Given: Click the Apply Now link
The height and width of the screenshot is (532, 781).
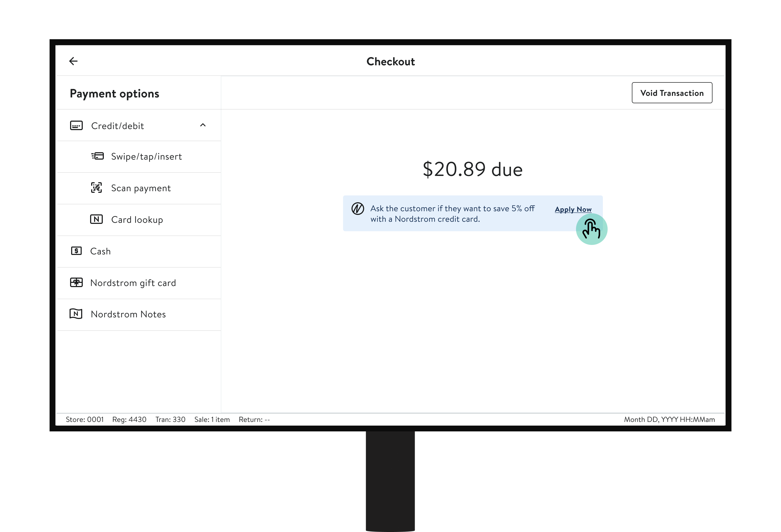Looking at the screenshot, I should 573,209.
